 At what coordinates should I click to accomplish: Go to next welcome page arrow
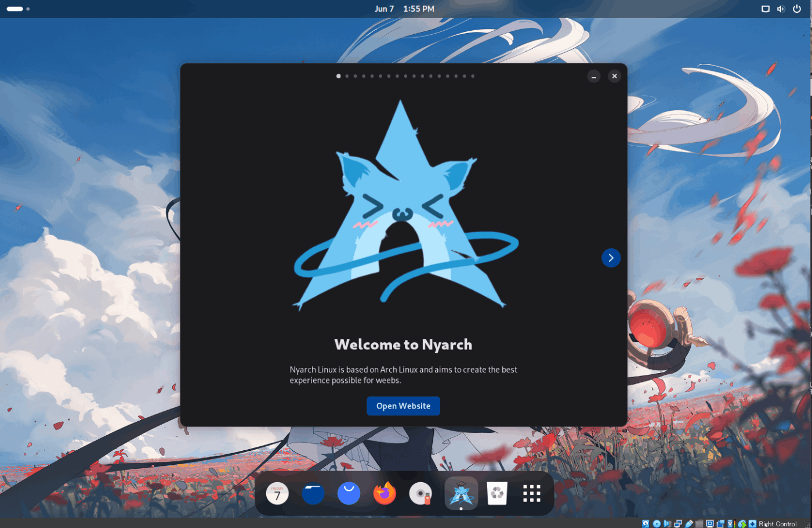611,258
